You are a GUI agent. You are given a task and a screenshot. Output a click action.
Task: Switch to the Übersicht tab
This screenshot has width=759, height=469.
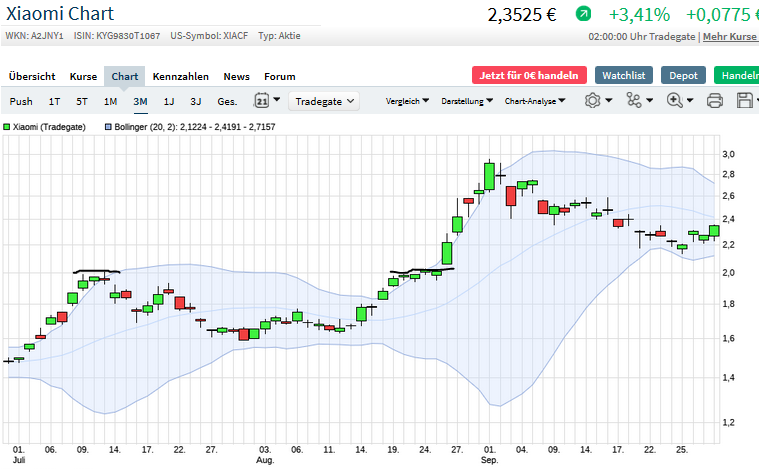(x=32, y=76)
